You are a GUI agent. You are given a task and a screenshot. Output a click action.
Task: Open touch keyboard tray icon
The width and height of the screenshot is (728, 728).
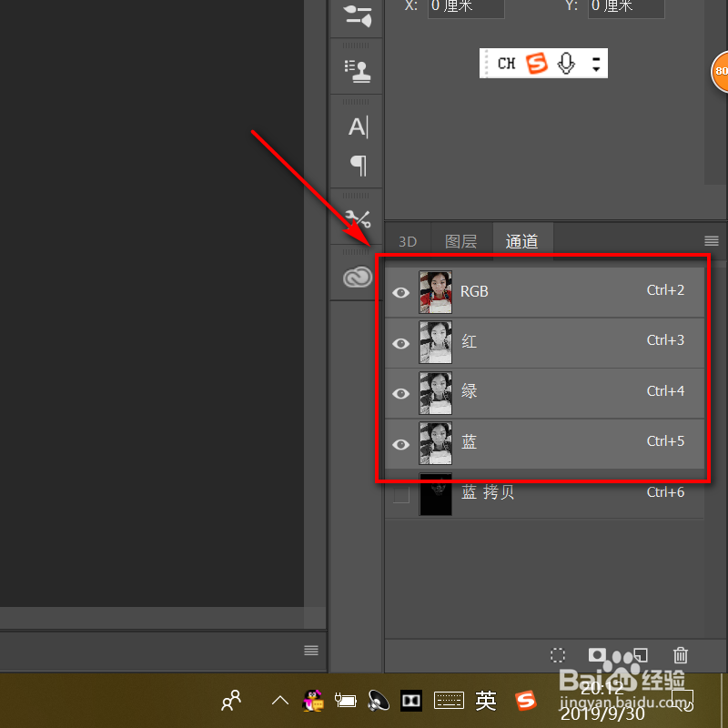tap(449, 700)
